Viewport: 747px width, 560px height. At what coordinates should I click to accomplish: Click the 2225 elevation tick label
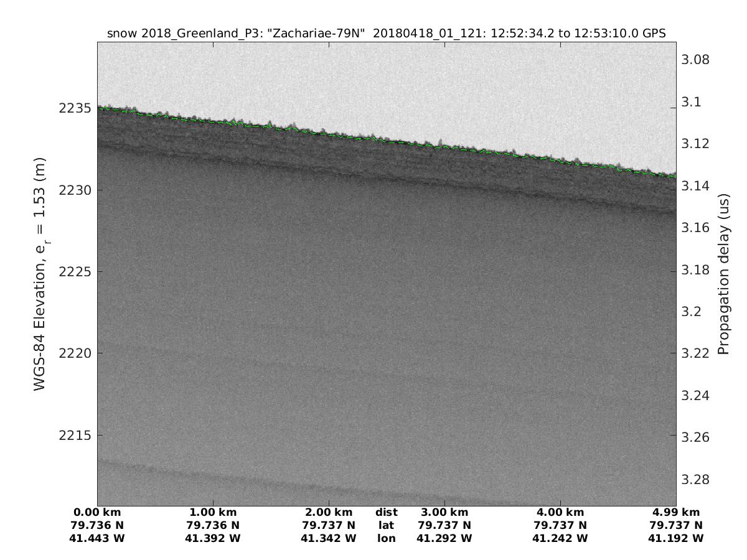point(77,272)
